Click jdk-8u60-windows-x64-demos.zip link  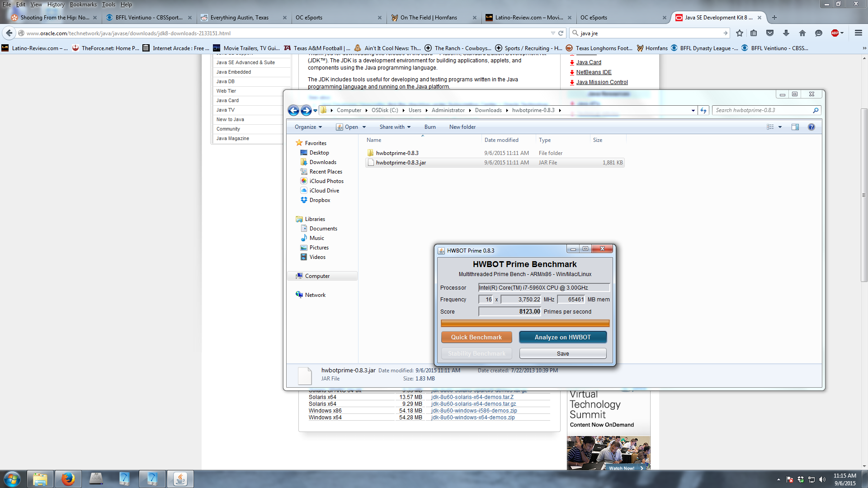click(x=473, y=418)
